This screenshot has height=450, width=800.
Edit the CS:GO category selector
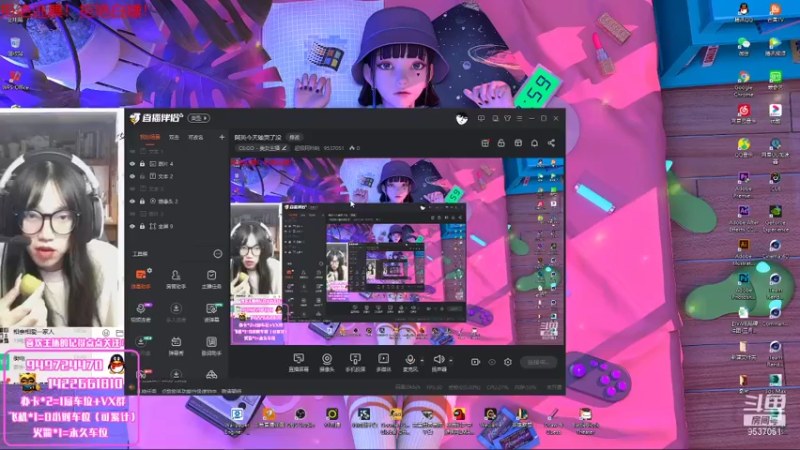(262, 148)
